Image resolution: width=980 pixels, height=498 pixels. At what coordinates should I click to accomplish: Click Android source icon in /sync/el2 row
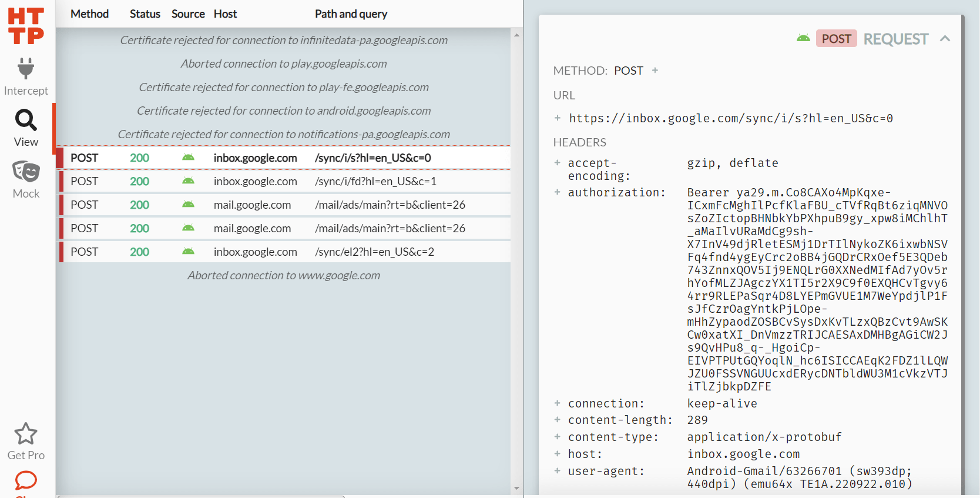(188, 252)
